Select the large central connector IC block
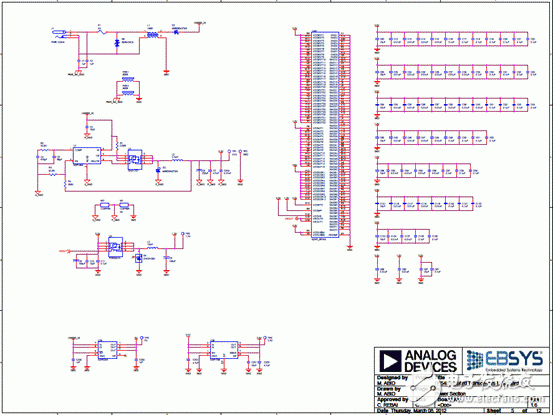The height and width of the screenshot is (415, 553). (325, 135)
